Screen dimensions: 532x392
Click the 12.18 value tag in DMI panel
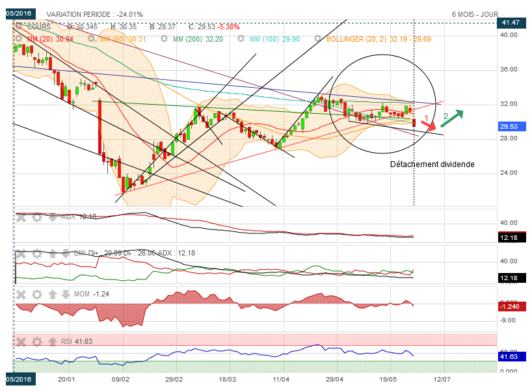512,278
